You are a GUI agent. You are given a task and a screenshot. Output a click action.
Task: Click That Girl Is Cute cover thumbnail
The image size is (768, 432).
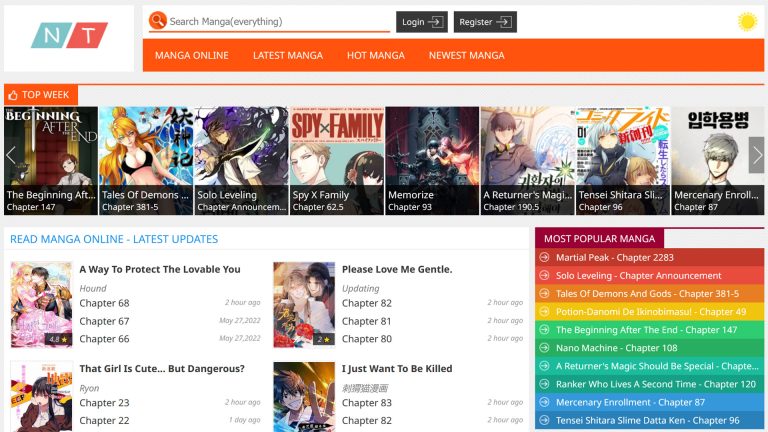(41, 397)
